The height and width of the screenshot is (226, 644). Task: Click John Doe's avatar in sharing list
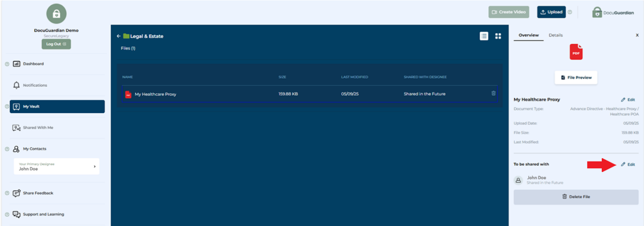518,181
